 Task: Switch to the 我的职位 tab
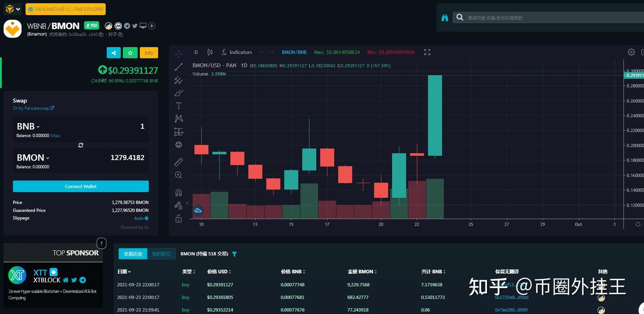click(161, 254)
